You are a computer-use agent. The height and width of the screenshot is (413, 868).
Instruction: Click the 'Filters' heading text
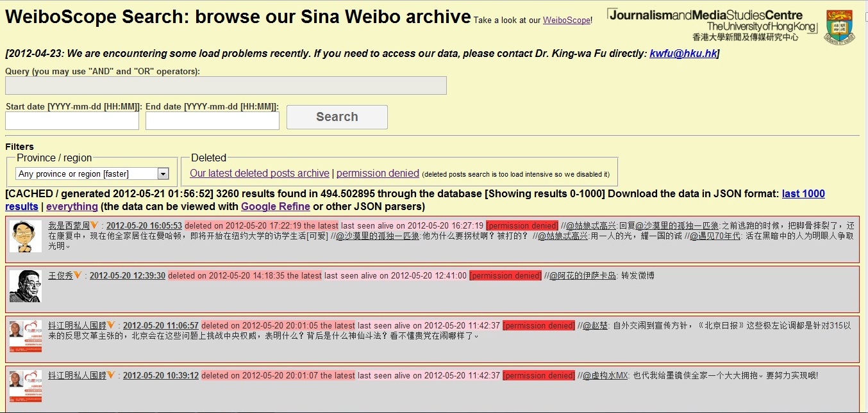pos(20,147)
